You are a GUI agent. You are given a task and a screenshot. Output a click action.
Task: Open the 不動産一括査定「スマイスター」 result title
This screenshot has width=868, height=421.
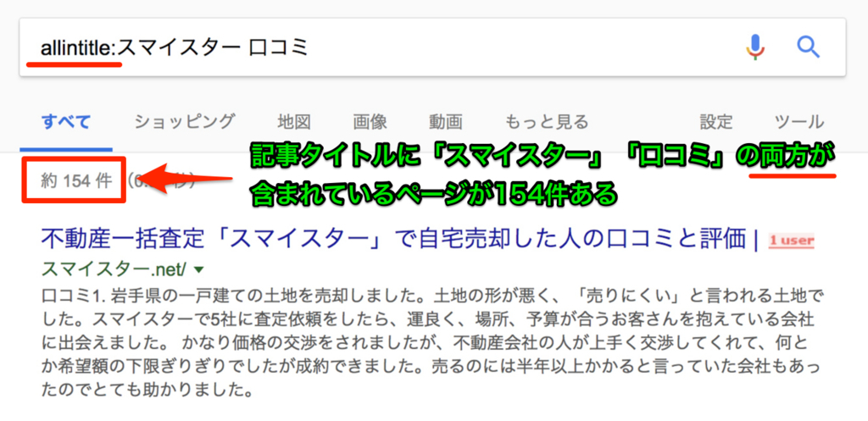400,240
